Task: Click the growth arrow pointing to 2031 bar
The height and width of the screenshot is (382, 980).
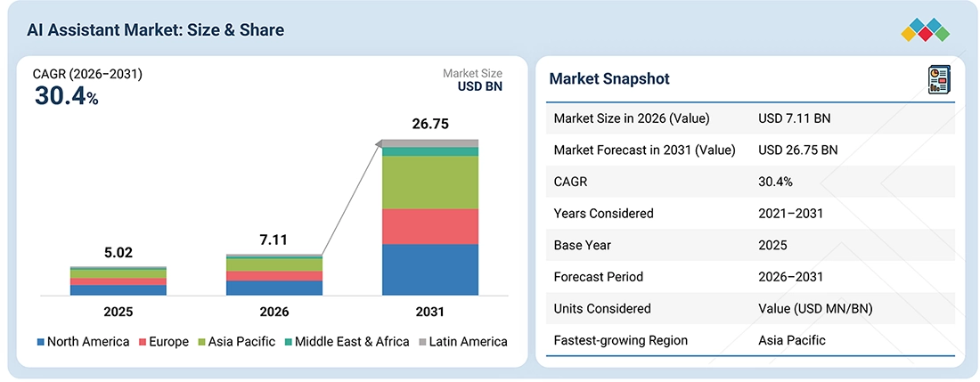Action: click(351, 199)
